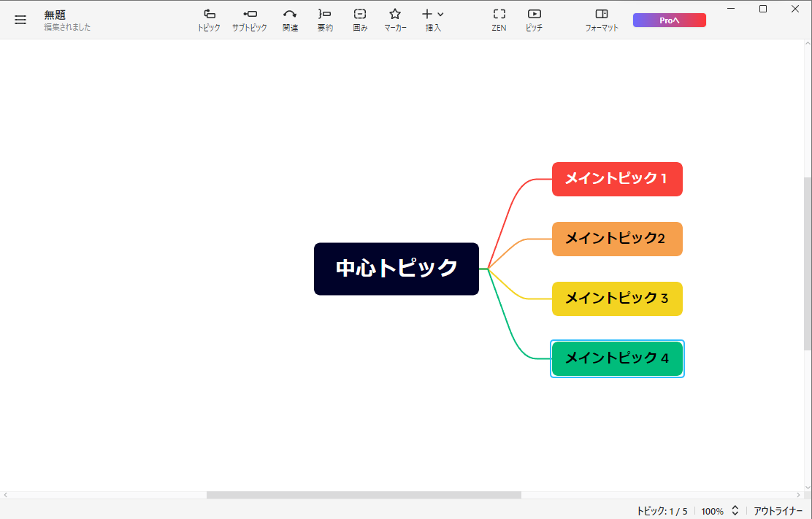The image size is (812, 519).
Task: Select the red メイントピック 1 node
Action: point(617,179)
